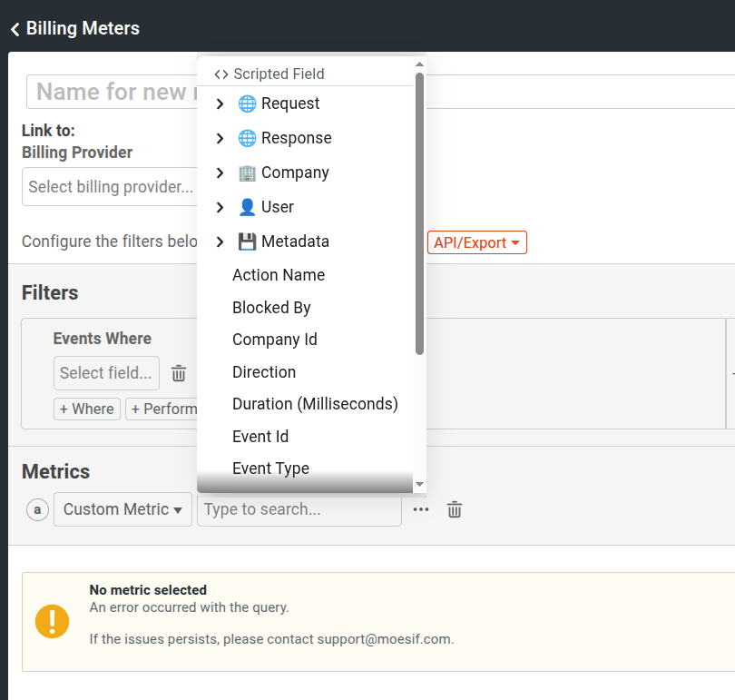Screen dimensions: 735x700
Task: Open the Custom Metric dropdown
Action: pyautogui.click(x=122, y=509)
